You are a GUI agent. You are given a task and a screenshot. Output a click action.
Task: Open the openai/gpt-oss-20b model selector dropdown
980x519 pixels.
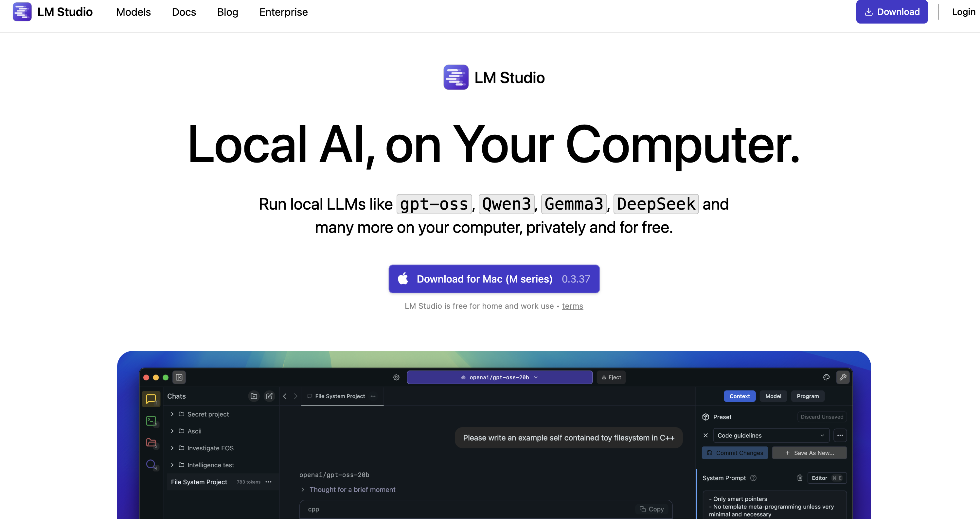[500, 377]
